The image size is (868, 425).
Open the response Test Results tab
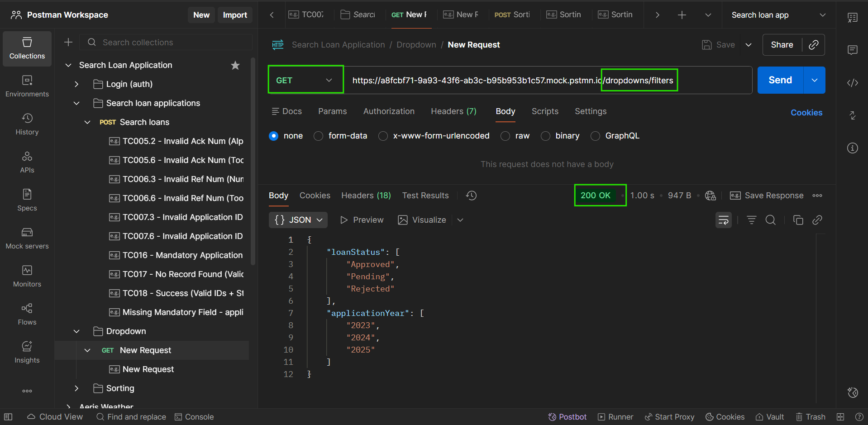(425, 196)
